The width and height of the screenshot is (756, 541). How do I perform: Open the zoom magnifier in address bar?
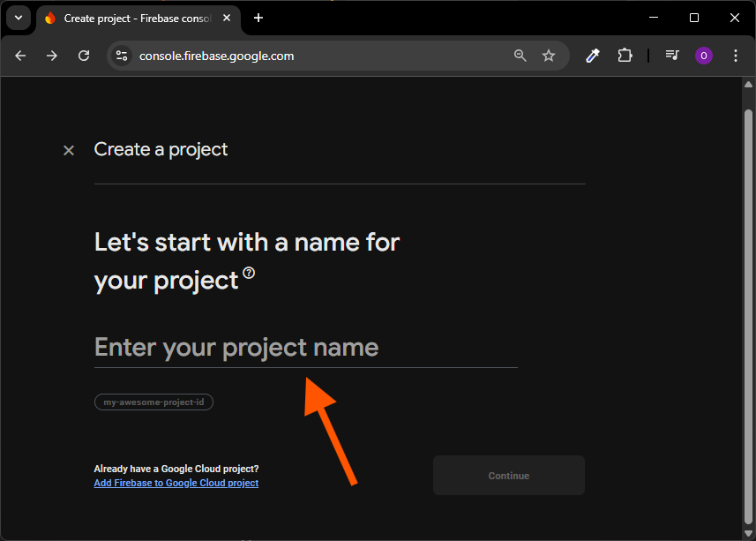pyautogui.click(x=520, y=56)
